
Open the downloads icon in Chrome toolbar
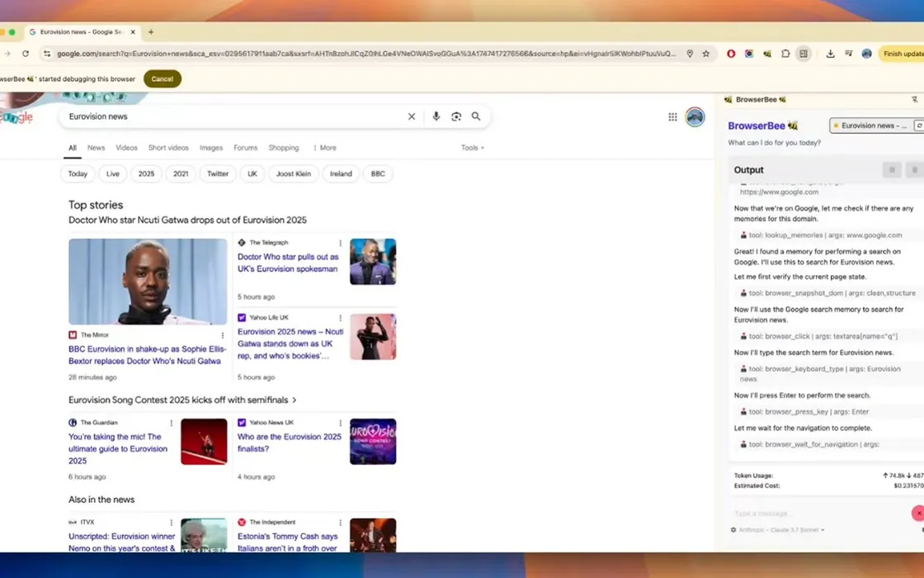click(830, 54)
